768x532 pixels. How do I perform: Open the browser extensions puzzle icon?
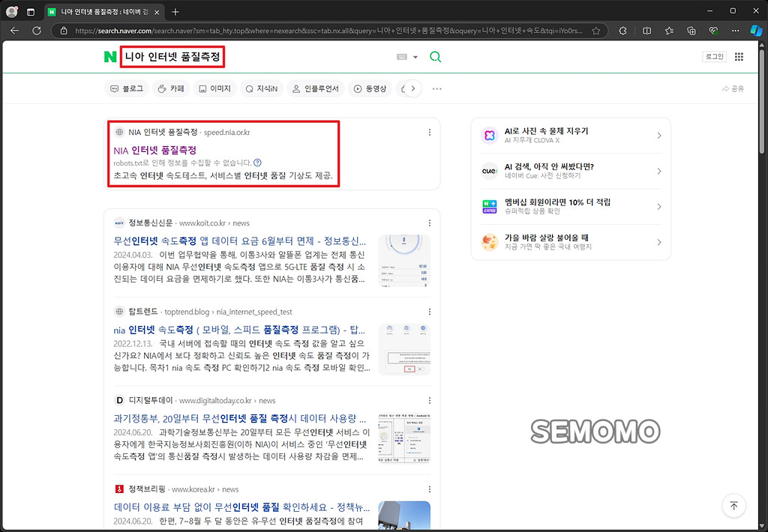point(622,31)
